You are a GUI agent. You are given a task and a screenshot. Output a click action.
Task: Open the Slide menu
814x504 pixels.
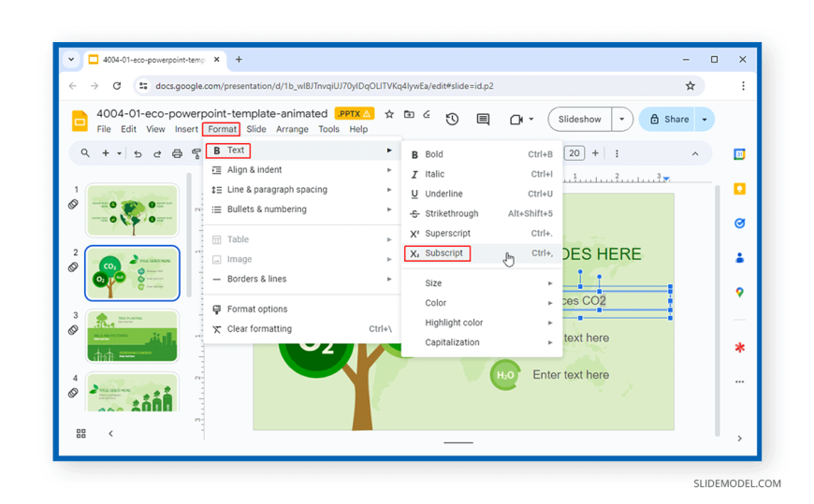(256, 129)
